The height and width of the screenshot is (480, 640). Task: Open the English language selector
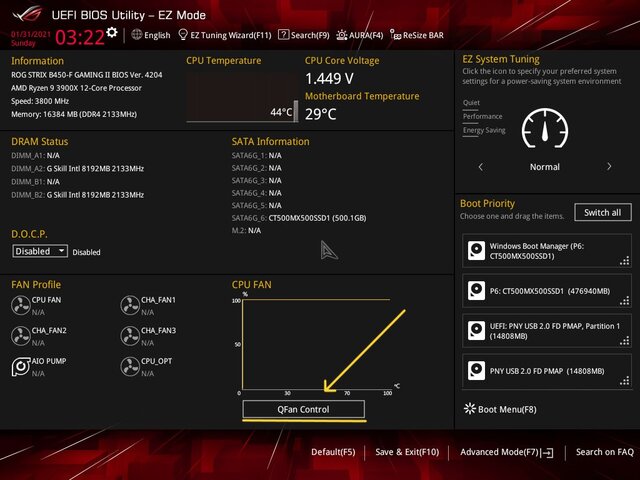(x=151, y=35)
